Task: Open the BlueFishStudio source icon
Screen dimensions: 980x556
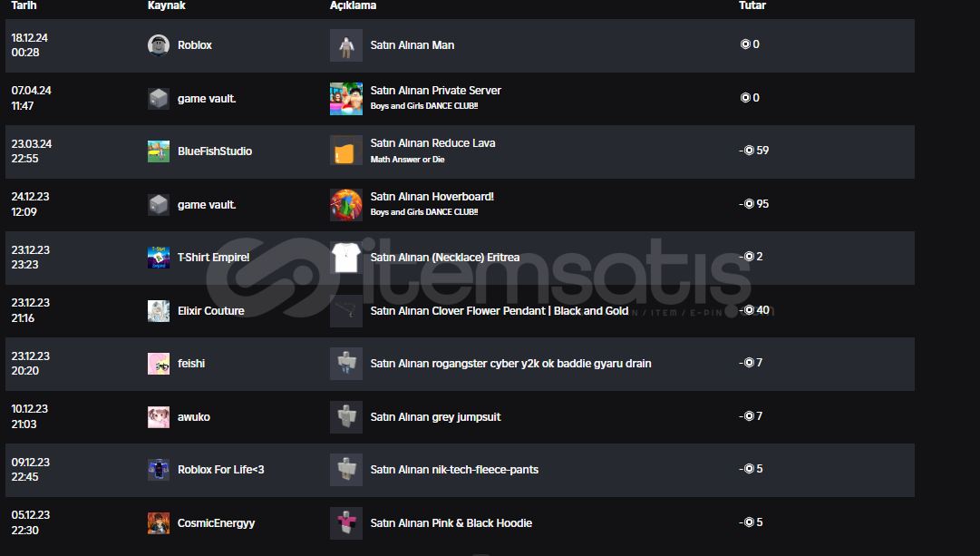Action: click(158, 151)
